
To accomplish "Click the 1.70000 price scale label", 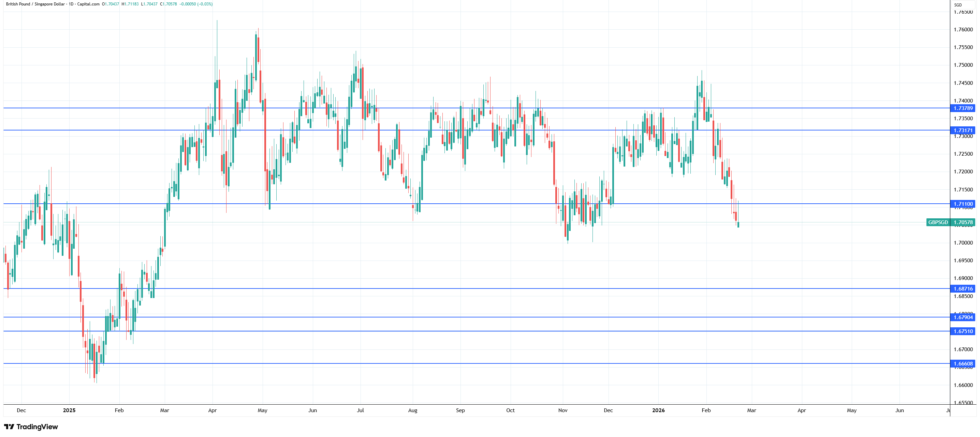I will pyautogui.click(x=963, y=243).
